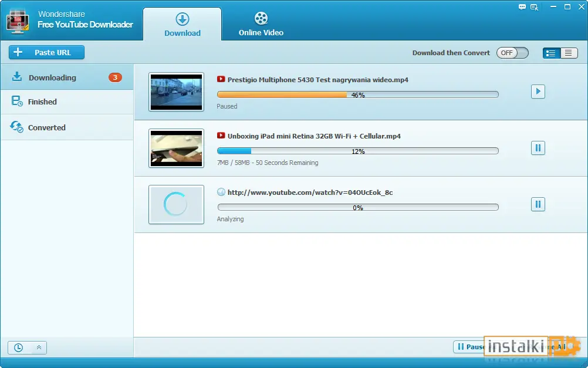Maximize the downloader window

567,7
